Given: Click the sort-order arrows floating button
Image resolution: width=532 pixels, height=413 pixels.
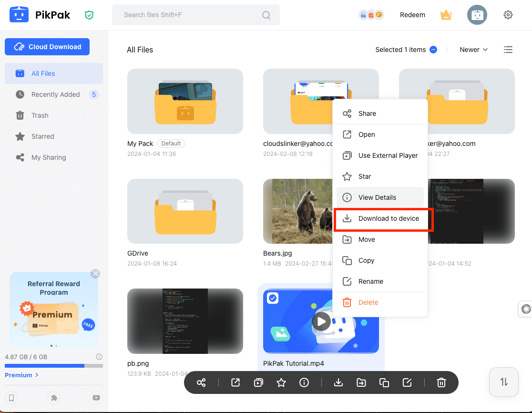Looking at the screenshot, I should [x=504, y=382].
